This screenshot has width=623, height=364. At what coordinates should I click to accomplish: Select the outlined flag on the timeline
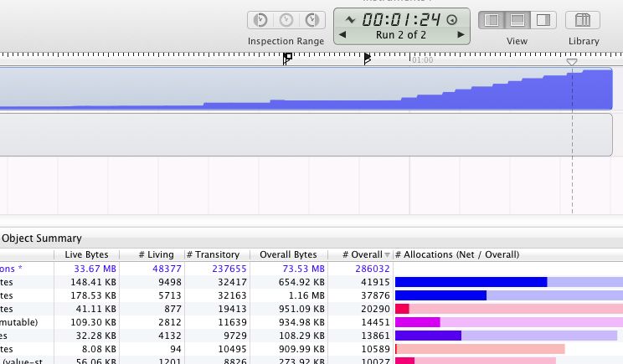(x=287, y=59)
